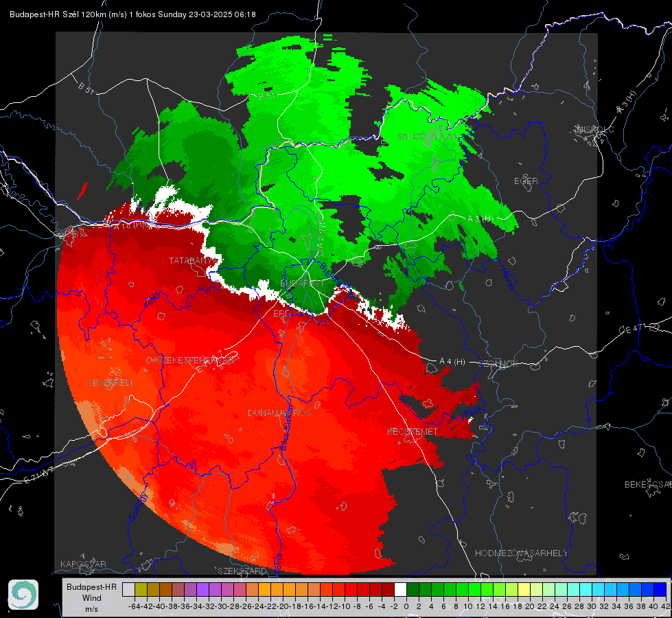Click the ERD town label
The width and height of the screenshot is (672, 618).
pos(281,314)
